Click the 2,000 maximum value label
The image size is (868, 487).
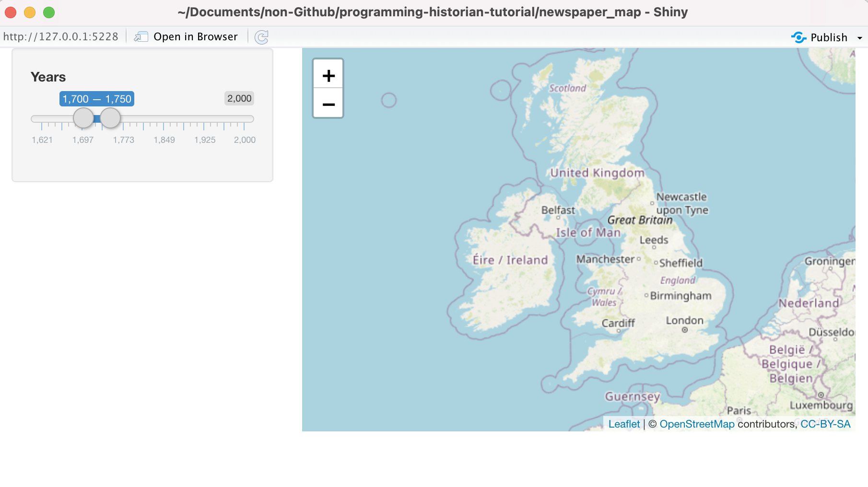239,98
